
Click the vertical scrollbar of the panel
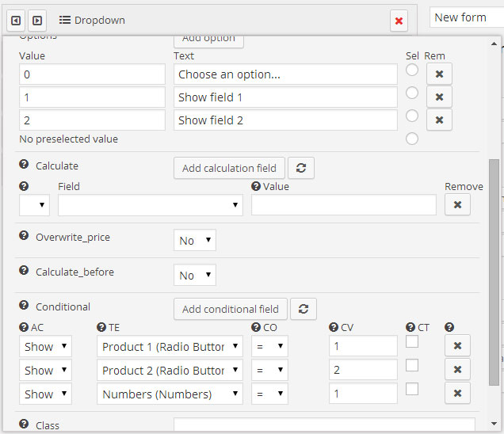point(494,269)
